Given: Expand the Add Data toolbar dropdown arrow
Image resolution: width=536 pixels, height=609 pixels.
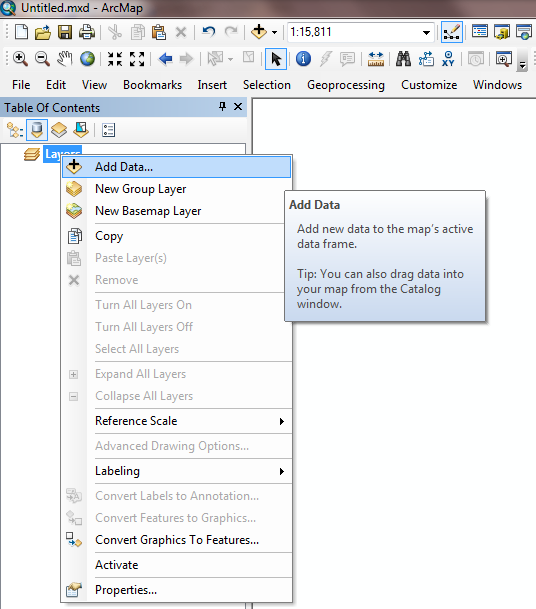Looking at the screenshot, I should pos(275,32).
